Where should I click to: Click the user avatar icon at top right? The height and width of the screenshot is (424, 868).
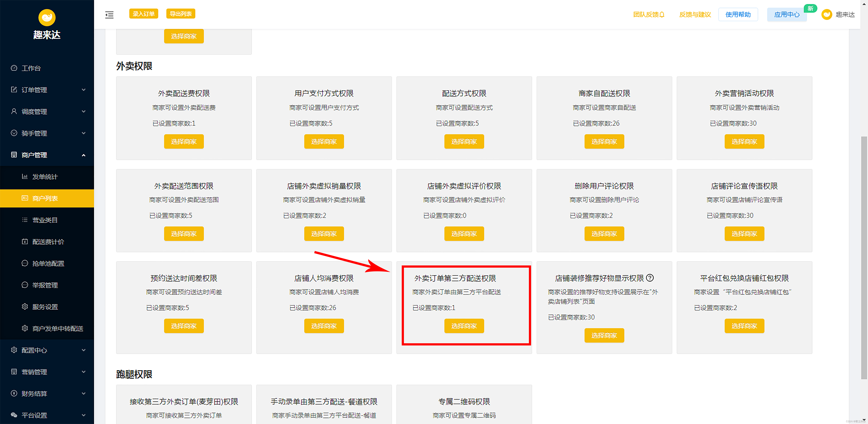(x=827, y=14)
